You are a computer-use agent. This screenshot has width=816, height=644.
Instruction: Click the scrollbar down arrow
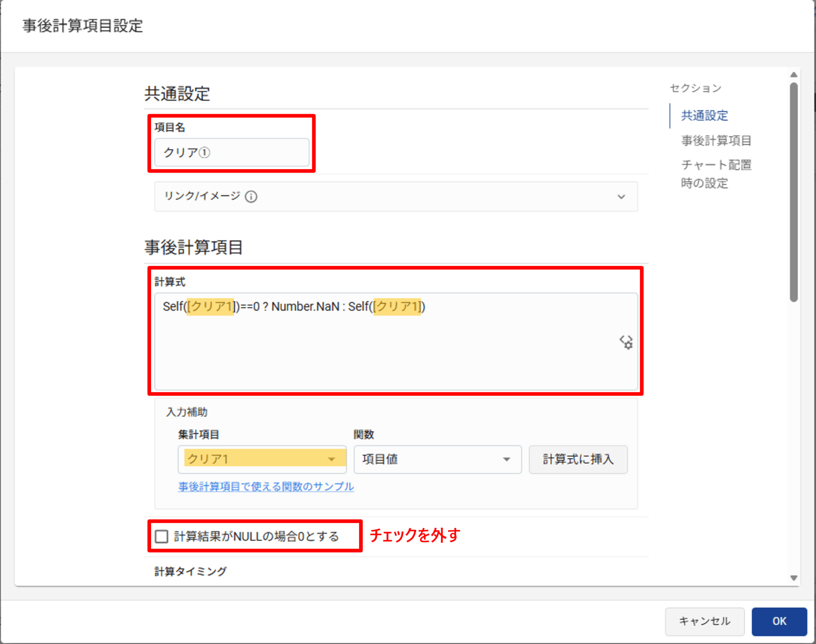(793, 578)
